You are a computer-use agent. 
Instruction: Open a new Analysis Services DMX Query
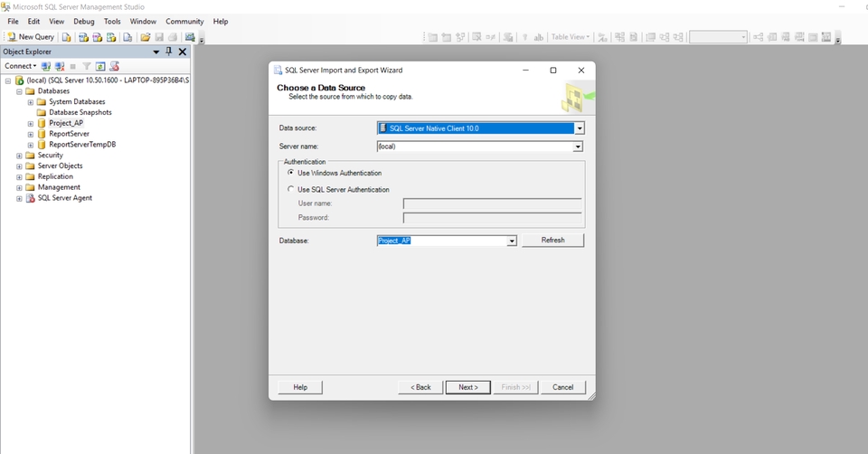pos(98,37)
